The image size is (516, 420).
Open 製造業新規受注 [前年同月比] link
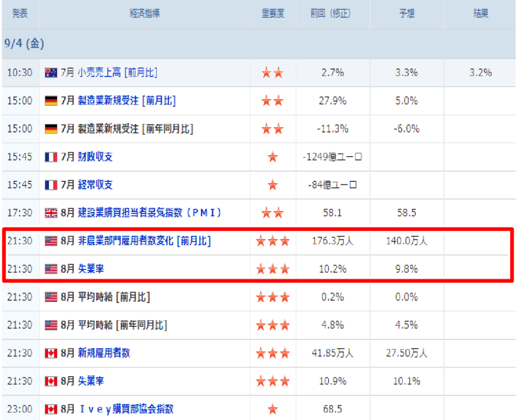point(135,129)
